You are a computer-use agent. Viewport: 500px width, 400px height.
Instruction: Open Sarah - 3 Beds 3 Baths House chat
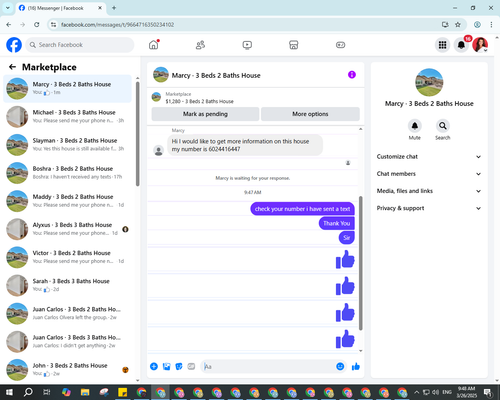67,285
